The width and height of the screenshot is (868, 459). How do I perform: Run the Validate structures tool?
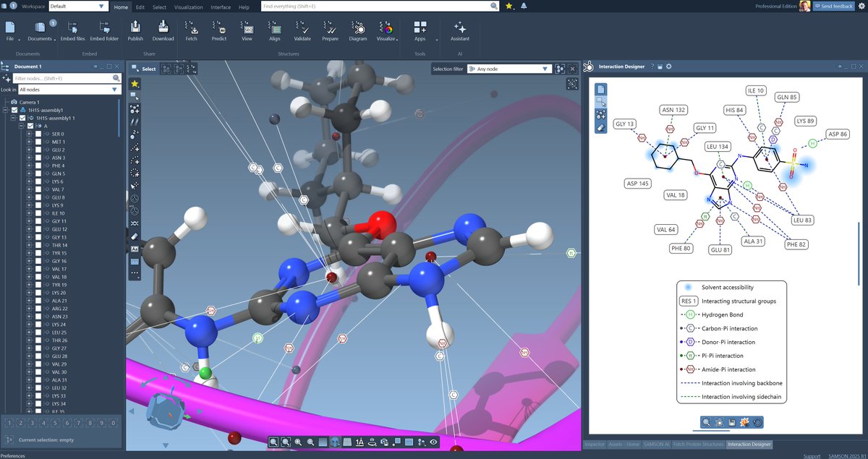point(302,30)
